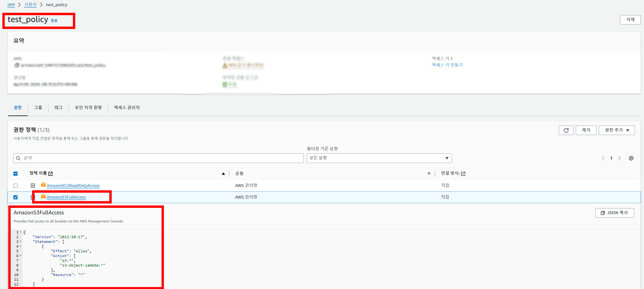This screenshot has width=644, height=289.
Task: Expand the AmazonEC2ReadOnlyAccess policy row
Action: pyautogui.click(x=33, y=186)
